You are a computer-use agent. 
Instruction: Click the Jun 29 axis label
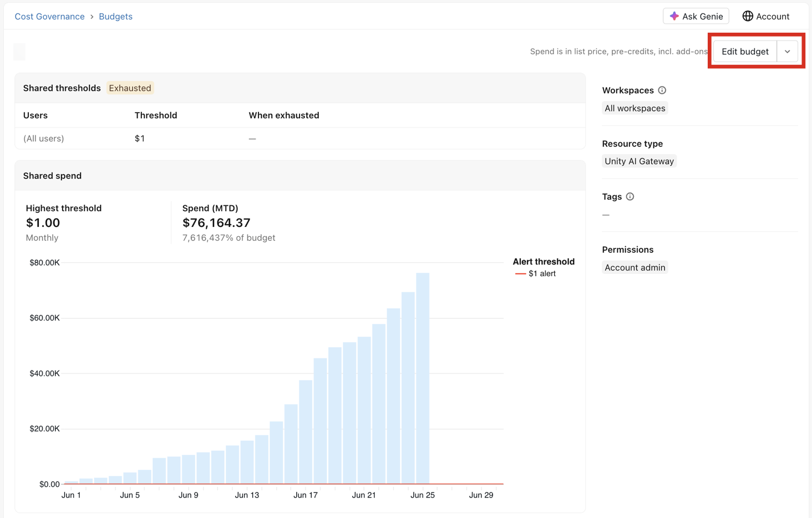[x=481, y=495]
